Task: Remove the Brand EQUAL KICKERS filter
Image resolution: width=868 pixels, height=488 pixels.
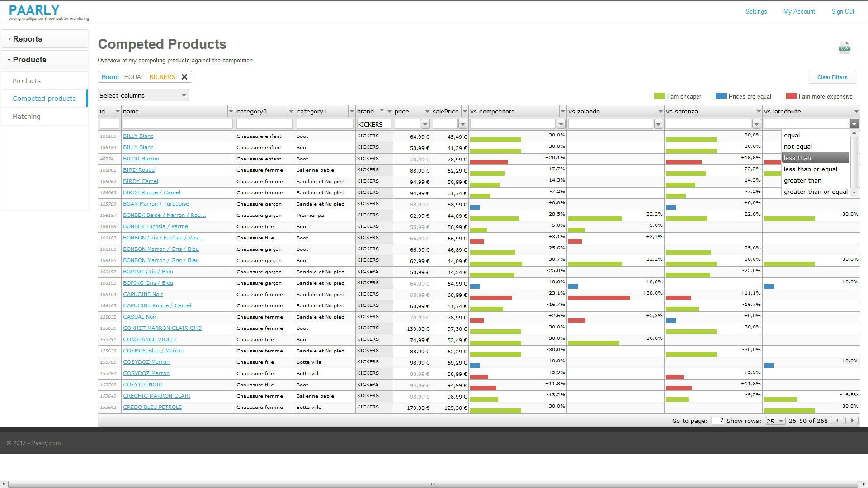Action: [x=184, y=77]
